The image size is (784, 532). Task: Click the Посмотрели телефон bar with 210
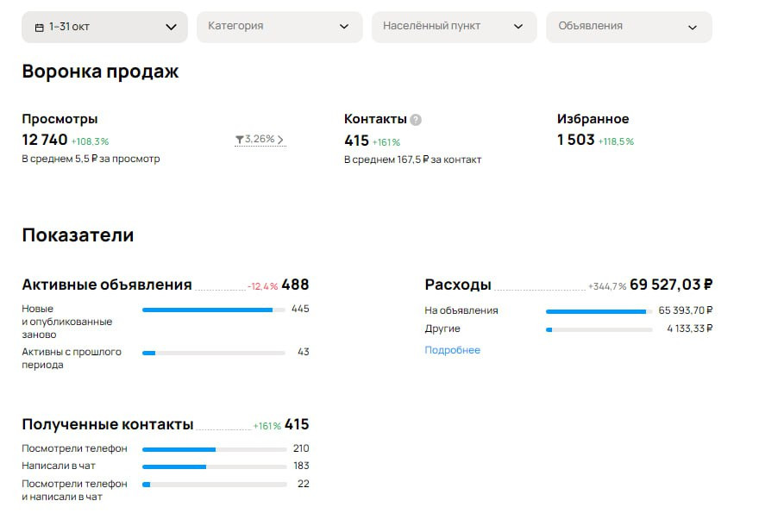coord(215,449)
